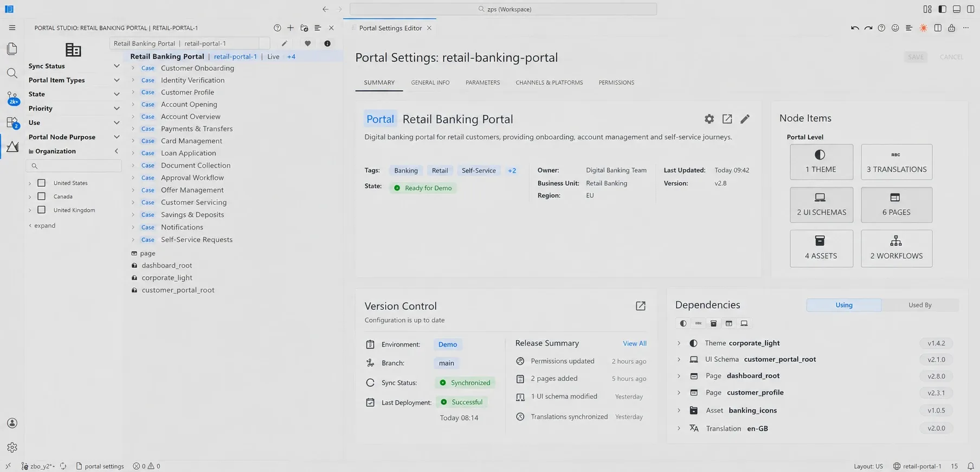Click the redo arrow in editor toolbar
Image resolution: width=980 pixels, height=472 pixels.
coord(868,28)
